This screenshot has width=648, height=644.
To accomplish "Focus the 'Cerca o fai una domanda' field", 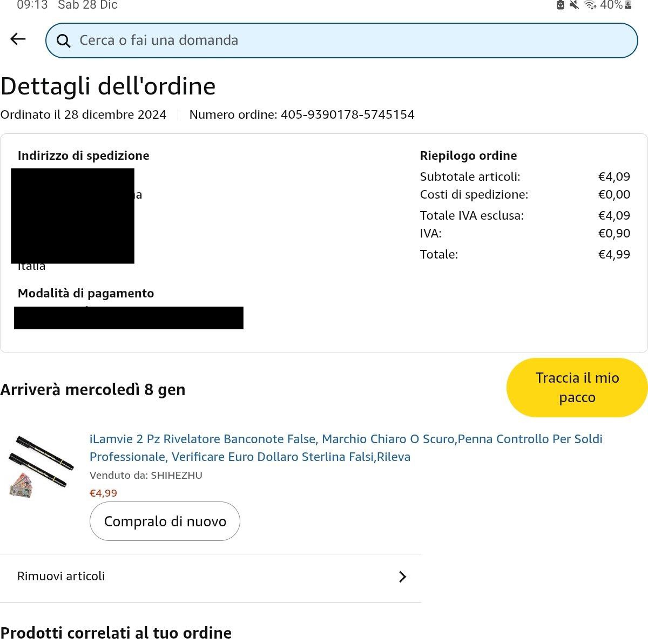I will [x=346, y=40].
